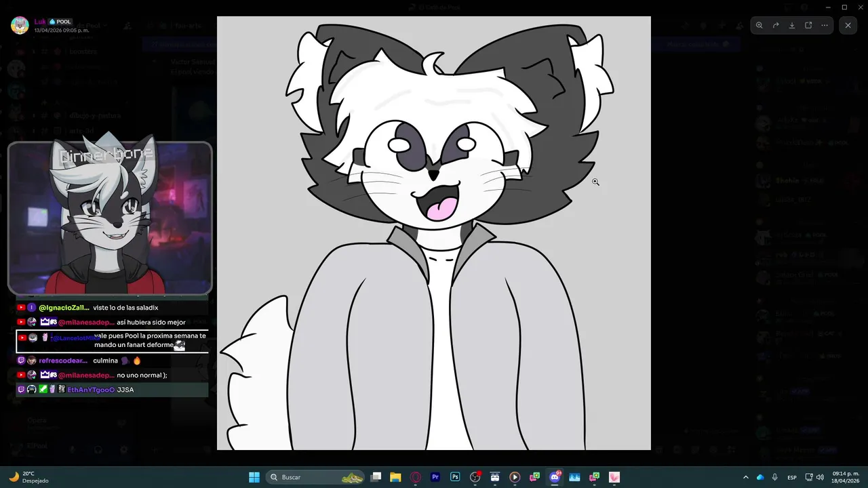This screenshot has height=488, width=868.
Task: Launch Adobe Photoshop from taskbar
Action: coord(455,477)
